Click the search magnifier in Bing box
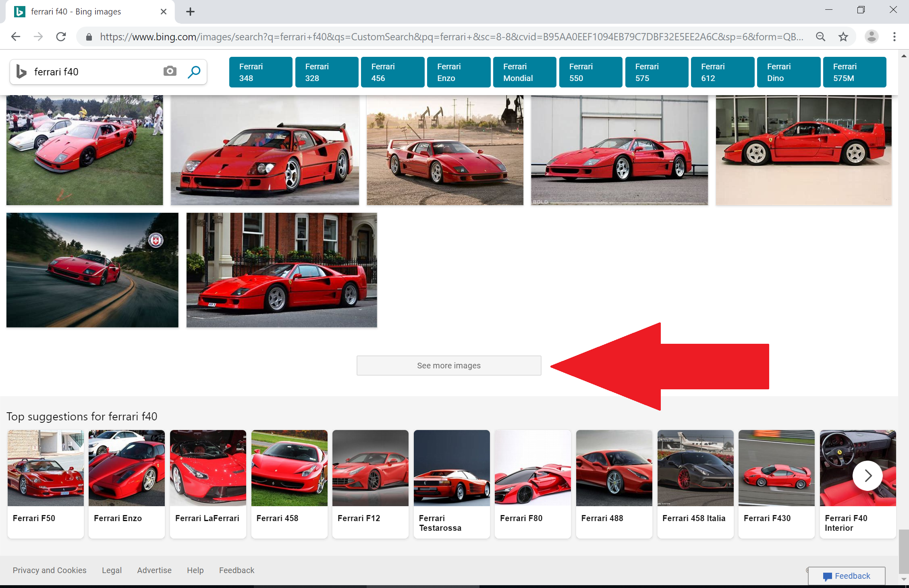909x588 pixels. click(x=194, y=72)
